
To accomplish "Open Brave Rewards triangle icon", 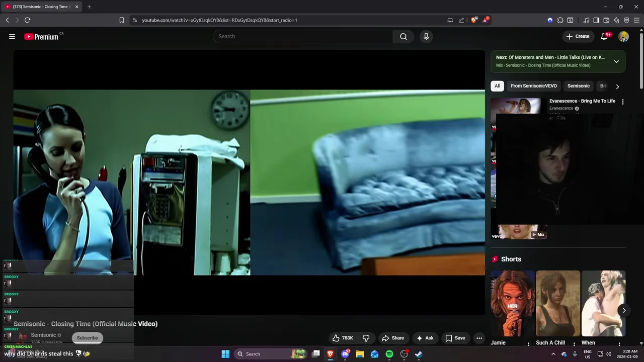I will (x=486, y=20).
